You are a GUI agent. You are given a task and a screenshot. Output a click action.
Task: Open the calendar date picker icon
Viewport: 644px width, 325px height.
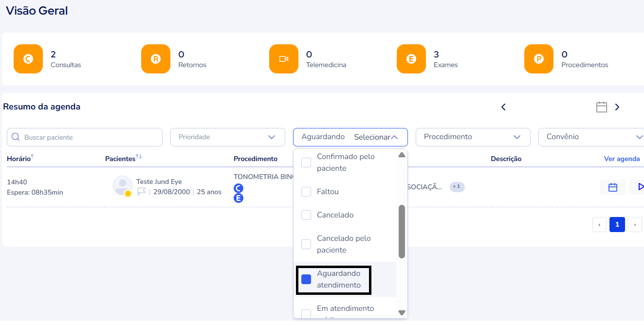pyautogui.click(x=602, y=107)
